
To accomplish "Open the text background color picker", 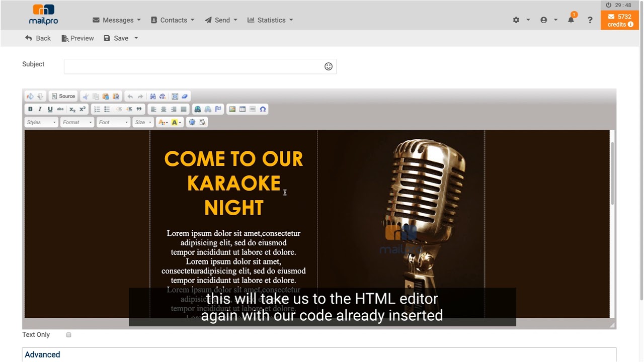I will [x=176, y=122].
